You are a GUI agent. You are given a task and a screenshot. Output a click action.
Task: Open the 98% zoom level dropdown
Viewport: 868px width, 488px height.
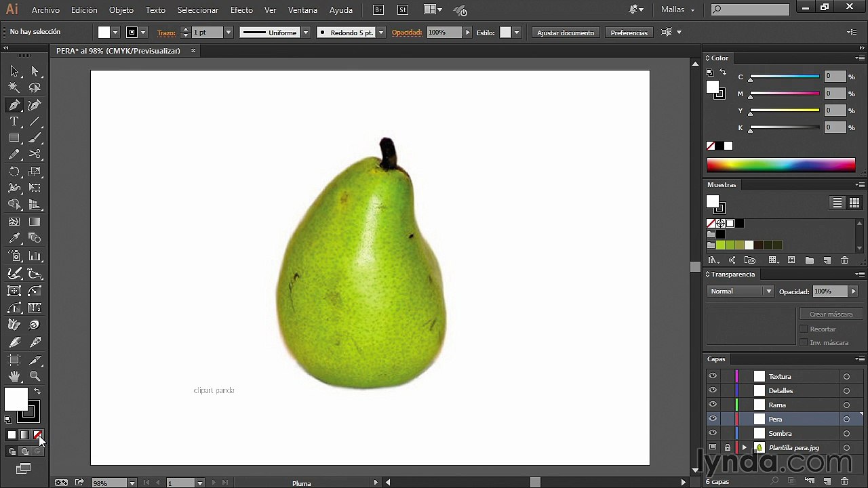click(x=132, y=483)
